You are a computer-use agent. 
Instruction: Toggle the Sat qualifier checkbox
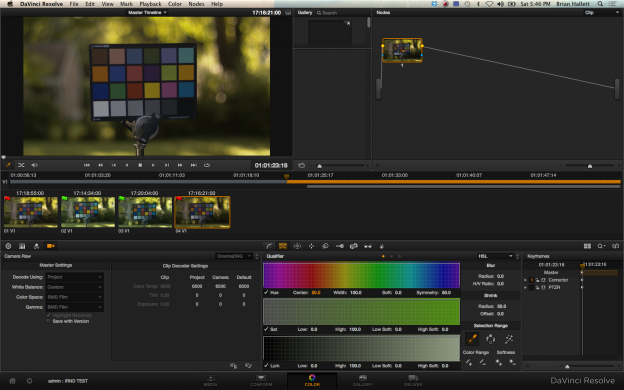266,329
